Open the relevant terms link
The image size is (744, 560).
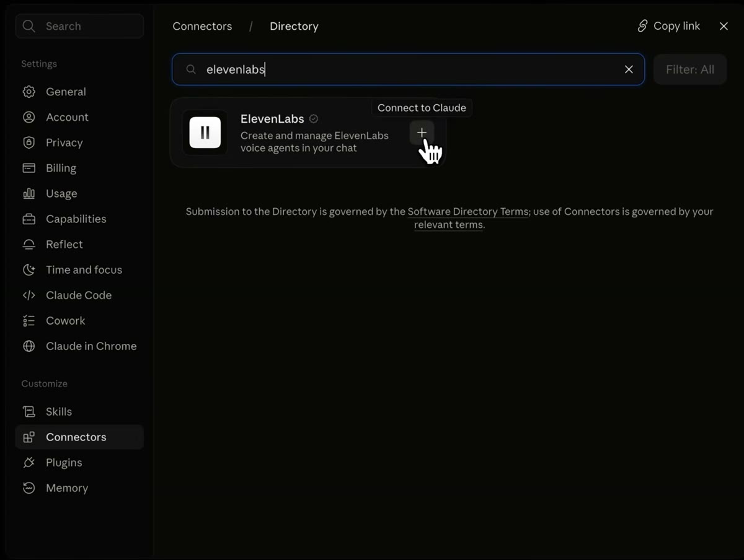click(x=448, y=225)
